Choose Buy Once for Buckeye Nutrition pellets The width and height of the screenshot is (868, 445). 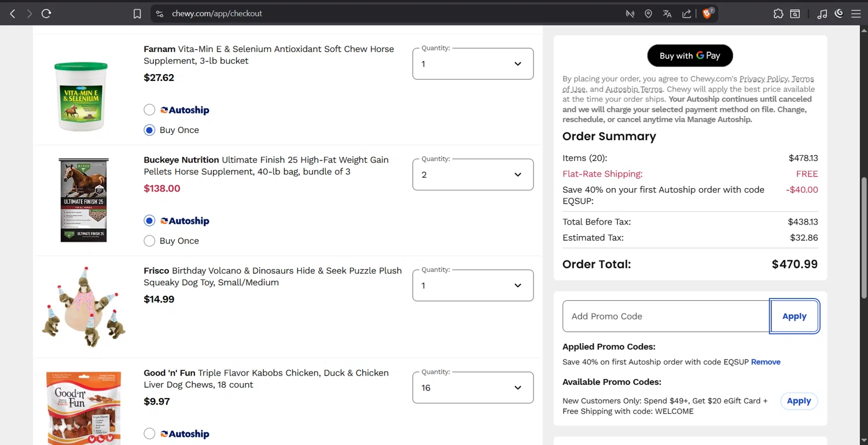(149, 241)
